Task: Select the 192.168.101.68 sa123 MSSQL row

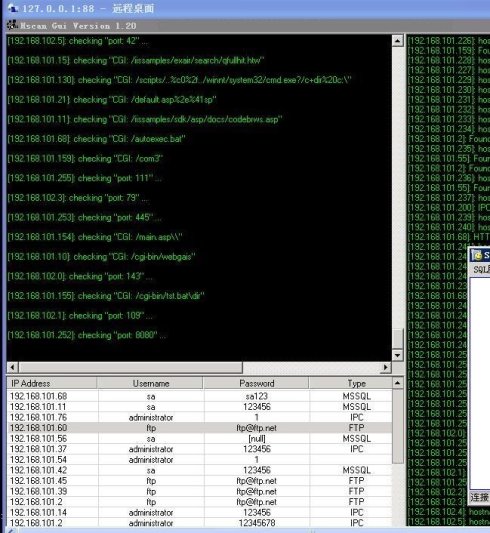Action: coord(199,396)
